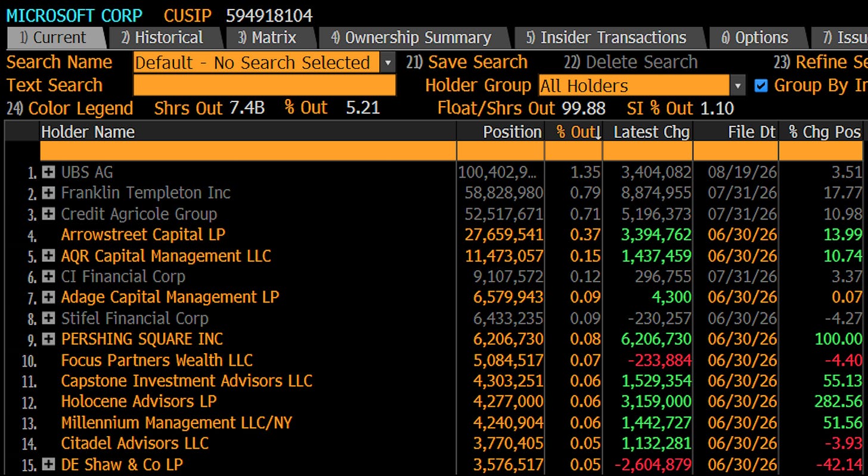
Task: Click the Position column filter field
Action: [x=500, y=152]
